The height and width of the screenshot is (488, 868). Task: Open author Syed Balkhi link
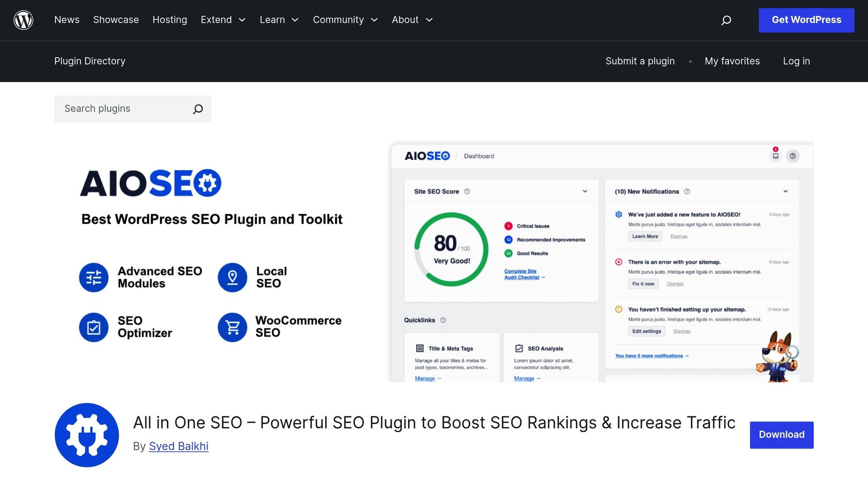[x=178, y=446]
